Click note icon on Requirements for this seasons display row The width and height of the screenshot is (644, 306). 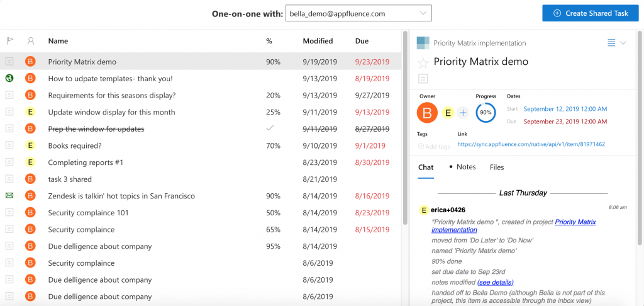pyautogui.click(x=9, y=96)
